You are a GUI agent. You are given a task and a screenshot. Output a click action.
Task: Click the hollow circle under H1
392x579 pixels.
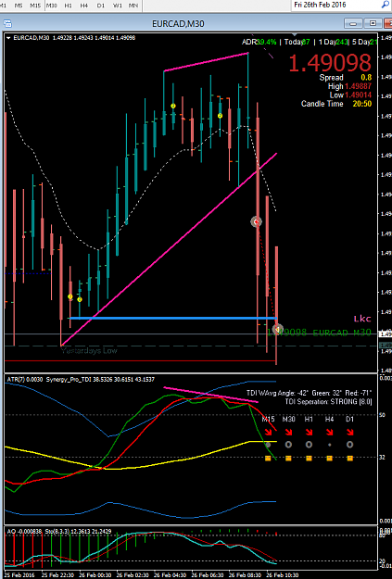[309, 445]
